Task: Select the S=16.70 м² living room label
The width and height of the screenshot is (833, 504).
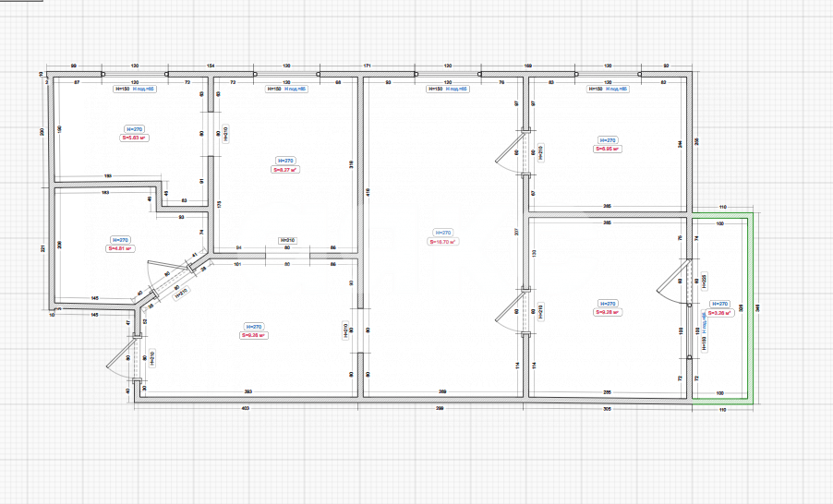Action: click(x=442, y=242)
